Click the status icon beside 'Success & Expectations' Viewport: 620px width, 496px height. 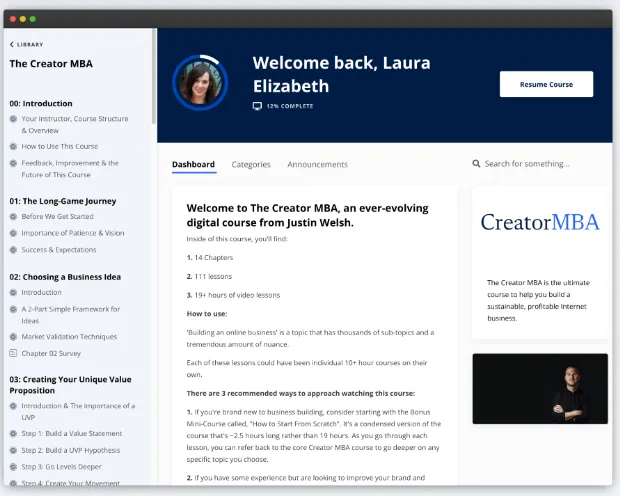coord(13,250)
